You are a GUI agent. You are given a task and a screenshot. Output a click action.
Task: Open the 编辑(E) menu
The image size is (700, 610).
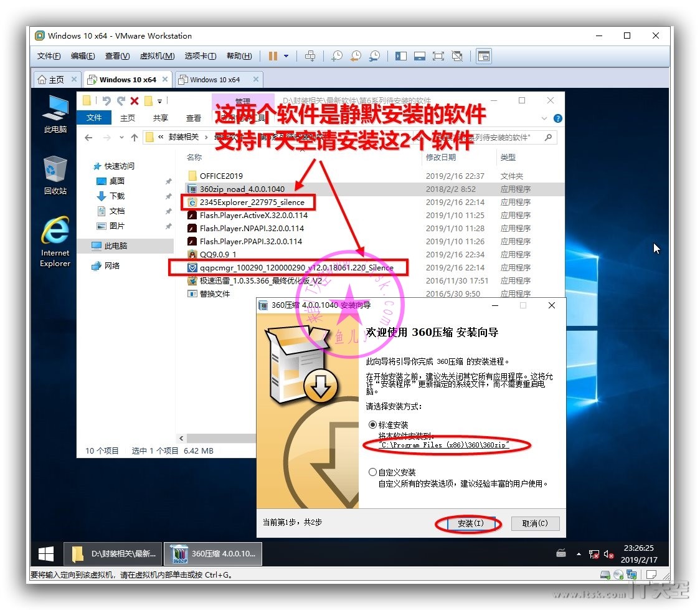(x=83, y=56)
